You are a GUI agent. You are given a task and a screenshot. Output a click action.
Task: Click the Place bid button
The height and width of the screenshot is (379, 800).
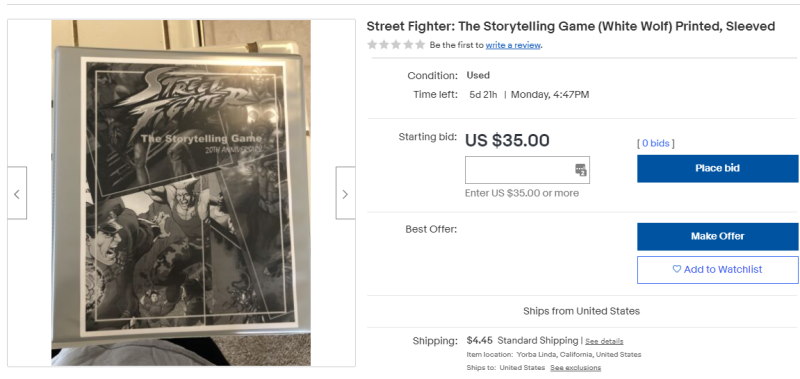point(717,168)
